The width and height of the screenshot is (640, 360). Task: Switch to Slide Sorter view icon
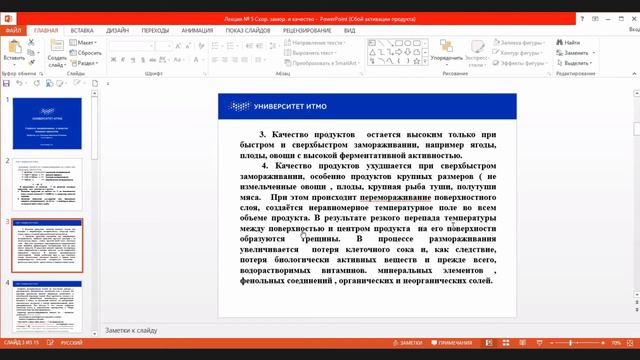point(506,343)
